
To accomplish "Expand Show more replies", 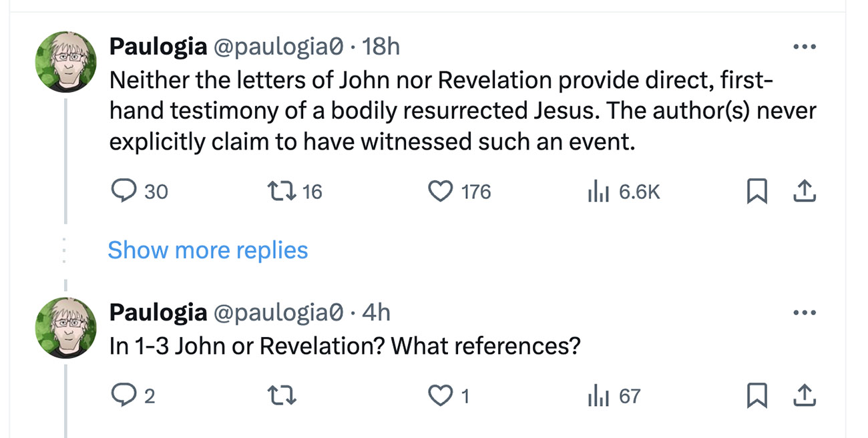I will tap(208, 250).
